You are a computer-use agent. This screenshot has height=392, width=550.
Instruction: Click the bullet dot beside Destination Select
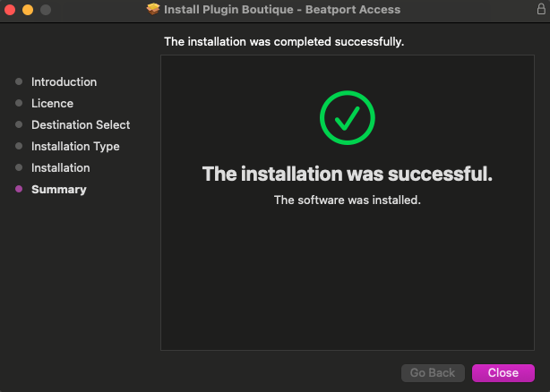19,124
